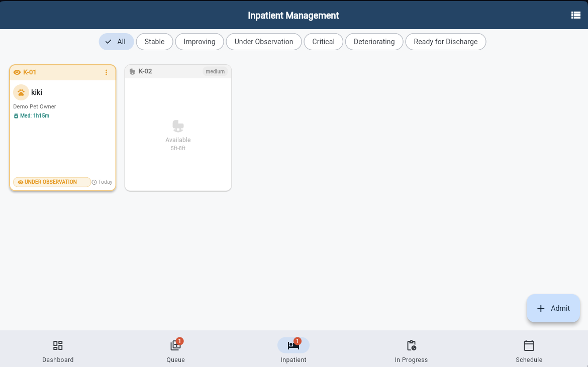The width and height of the screenshot is (588, 367).
Task: Open the three-dot menu on K-01 card
Action: point(106,72)
